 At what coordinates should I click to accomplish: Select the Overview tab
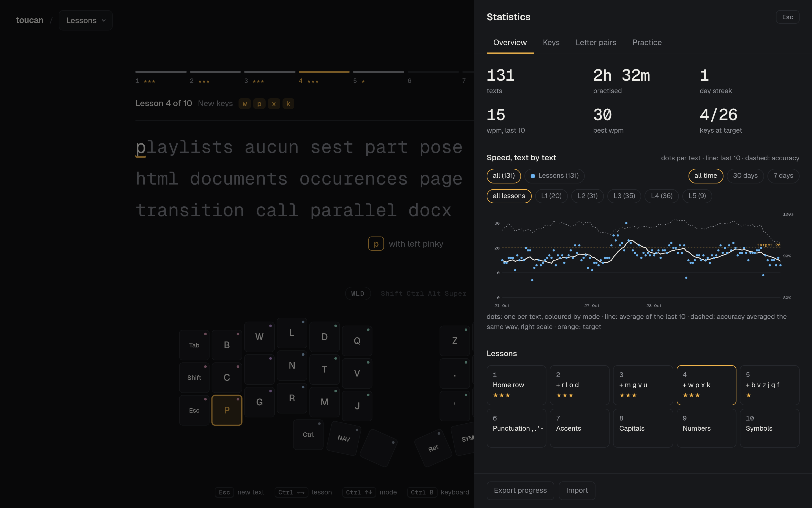click(510, 43)
